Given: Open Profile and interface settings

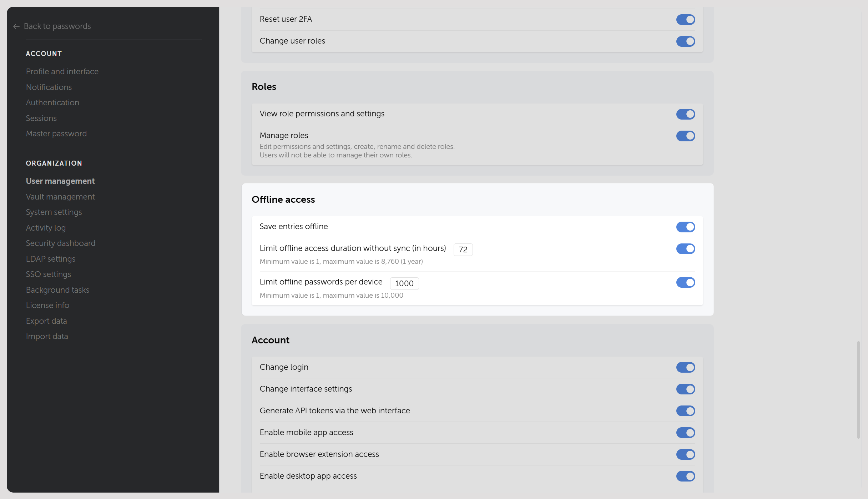Looking at the screenshot, I should click(62, 71).
